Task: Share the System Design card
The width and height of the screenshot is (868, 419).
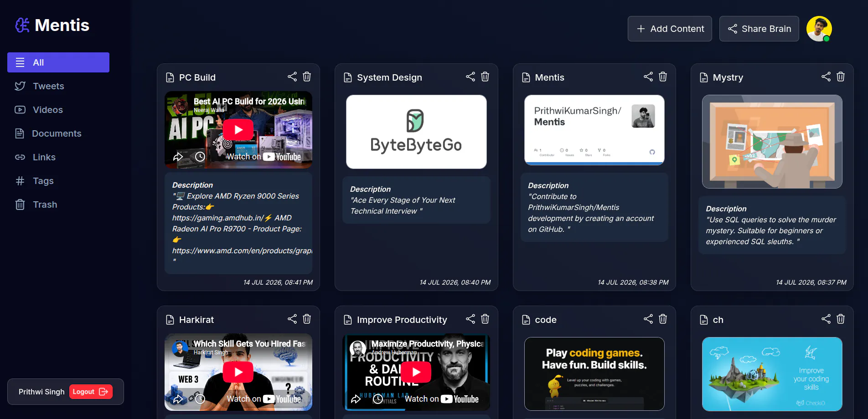Action: point(470,77)
